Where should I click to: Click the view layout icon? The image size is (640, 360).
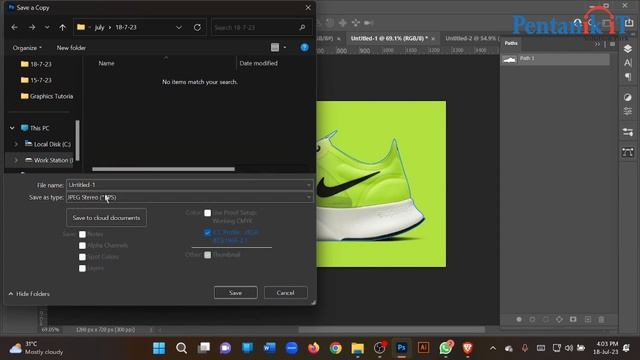tap(275, 47)
